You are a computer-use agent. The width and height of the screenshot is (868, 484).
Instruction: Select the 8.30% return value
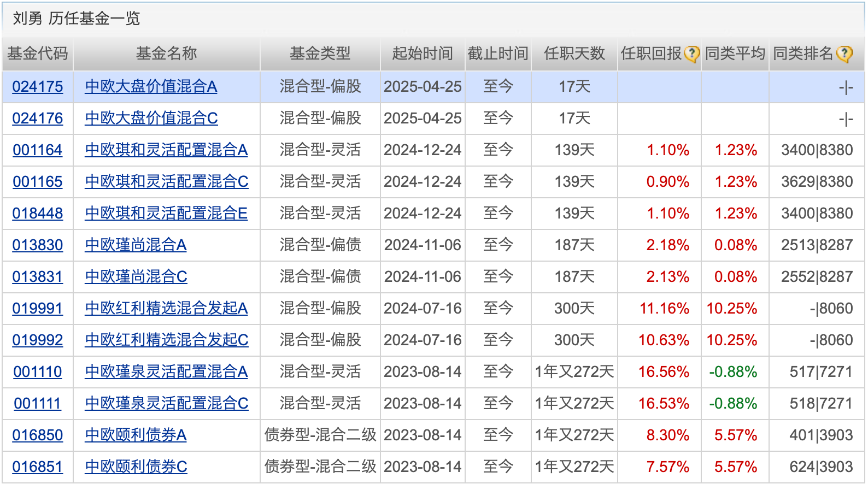[x=668, y=435]
